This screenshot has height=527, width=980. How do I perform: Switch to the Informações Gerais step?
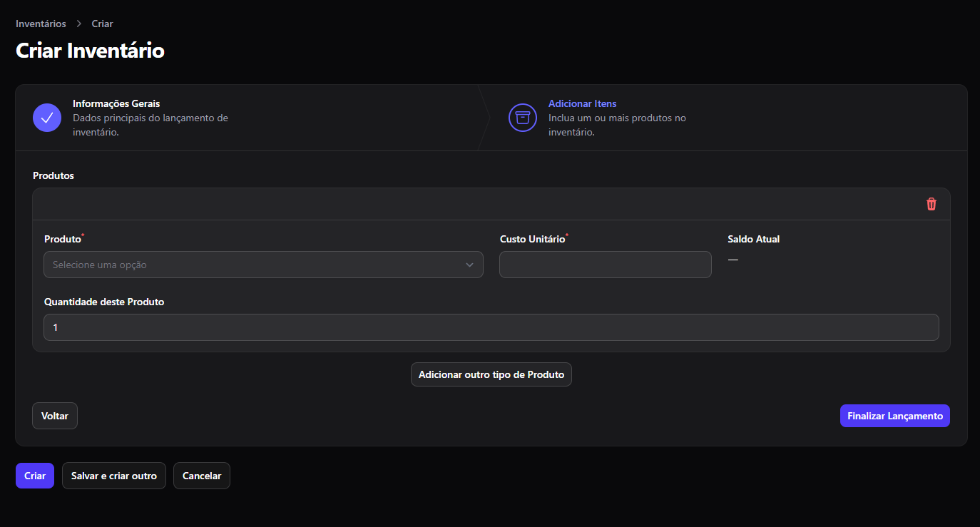[x=116, y=103]
